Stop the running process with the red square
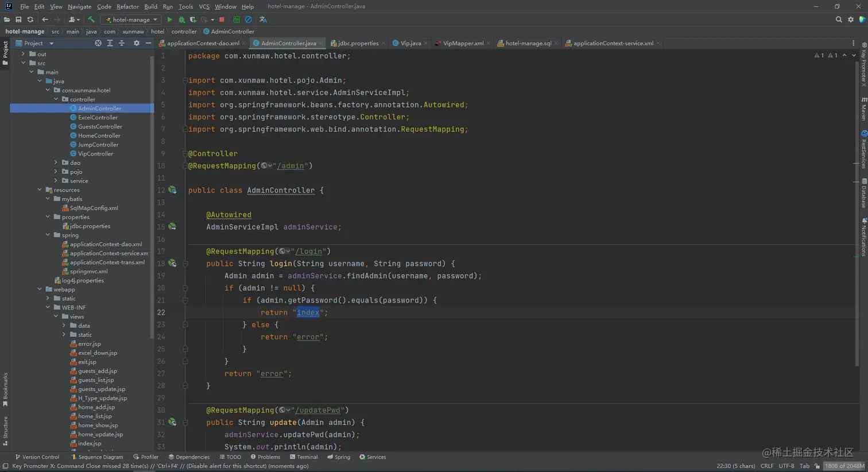Image resolution: width=868 pixels, height=472 pixels. coord(222,20)
